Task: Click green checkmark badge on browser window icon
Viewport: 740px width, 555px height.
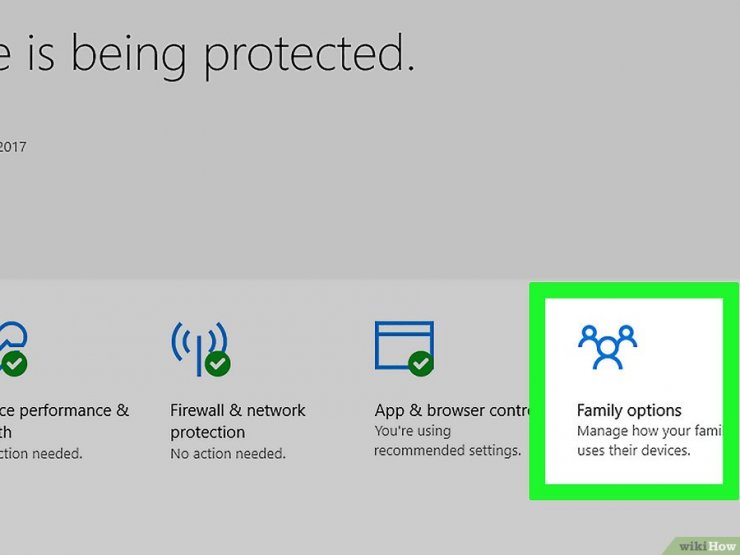Action: tap(420, 363)
